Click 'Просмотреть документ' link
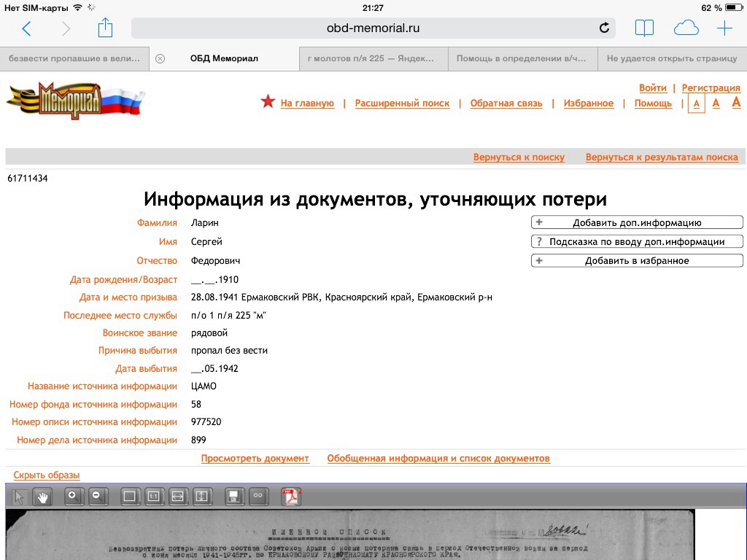747x560 pixels. click(x=255, y=459)
